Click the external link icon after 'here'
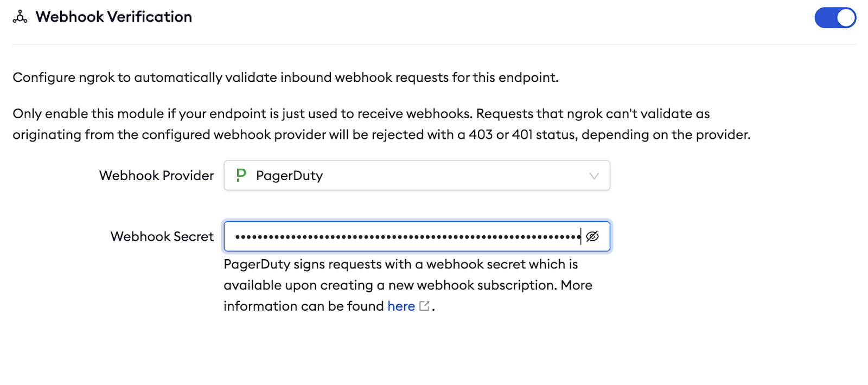The width and height of the screenshot is (868, 385). pos(425,306)
